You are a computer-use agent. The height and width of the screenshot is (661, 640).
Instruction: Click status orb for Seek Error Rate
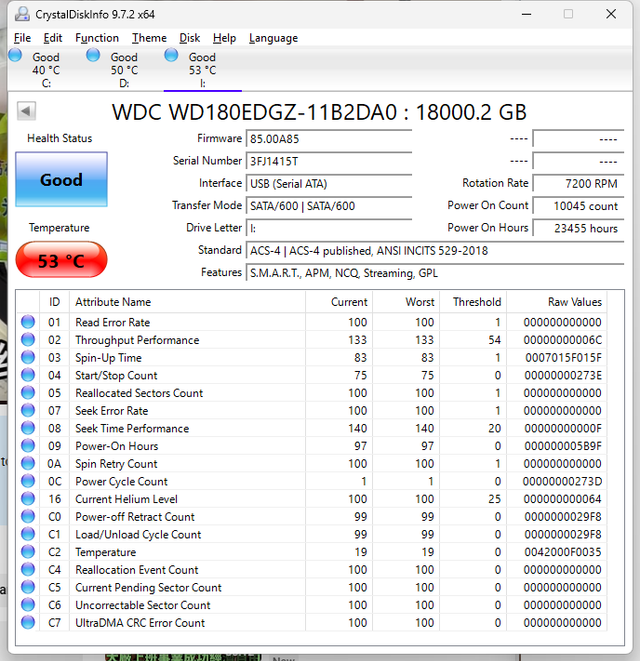(28, 410)
